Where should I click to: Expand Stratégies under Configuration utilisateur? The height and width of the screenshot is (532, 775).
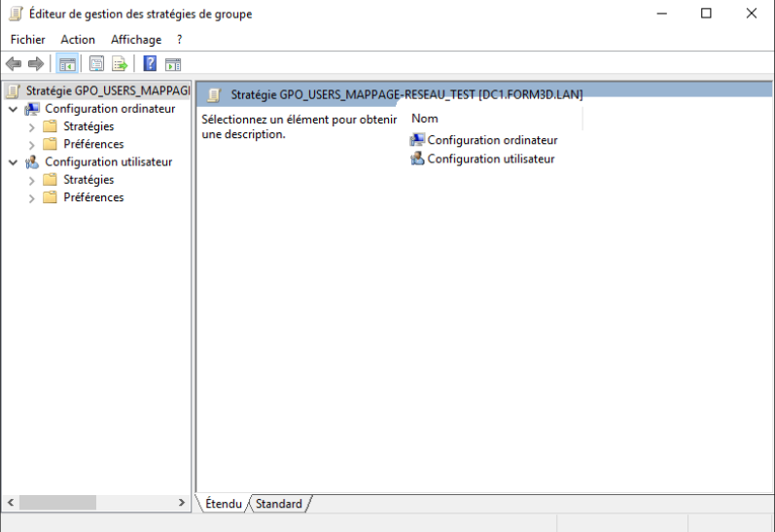[32, 181]
